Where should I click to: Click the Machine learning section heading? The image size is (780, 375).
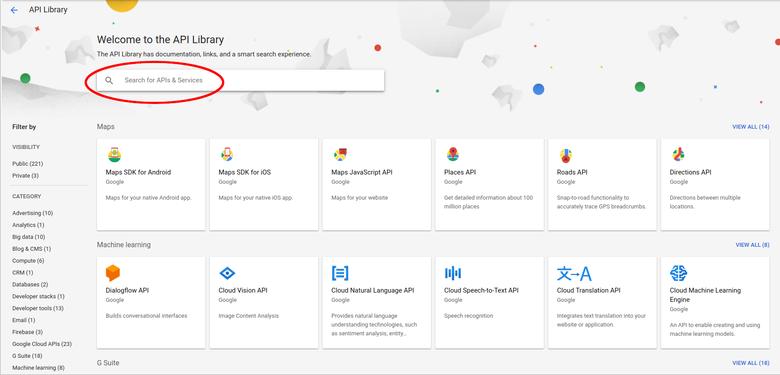pos(123,245)
